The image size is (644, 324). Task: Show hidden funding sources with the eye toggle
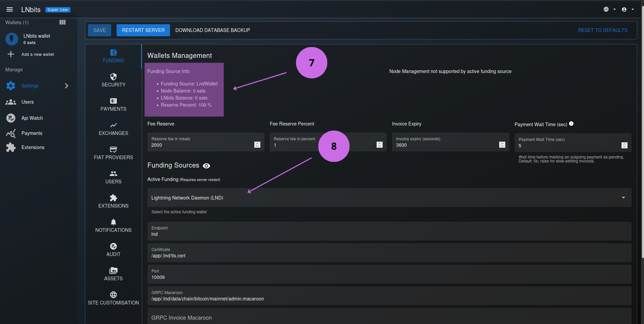(x=206, y=166)
